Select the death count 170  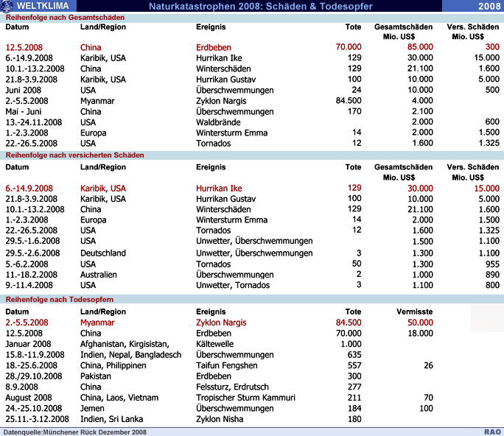(x=354, y=111)
